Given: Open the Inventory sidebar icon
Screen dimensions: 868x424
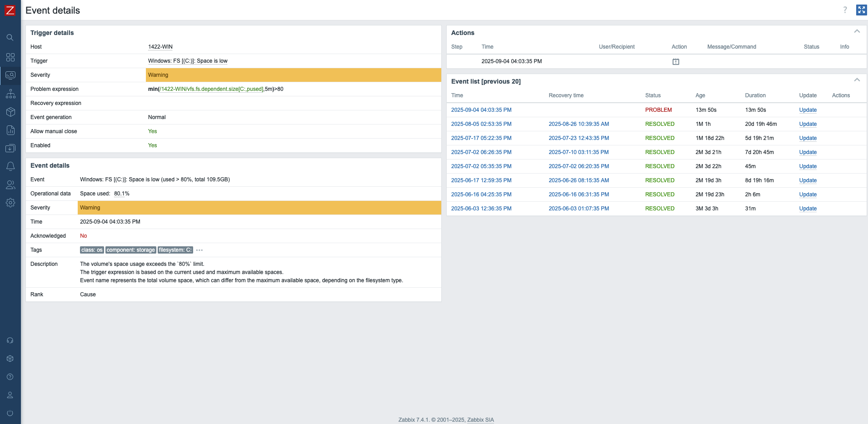Looking at the screenshot, I should pos(10,112).
